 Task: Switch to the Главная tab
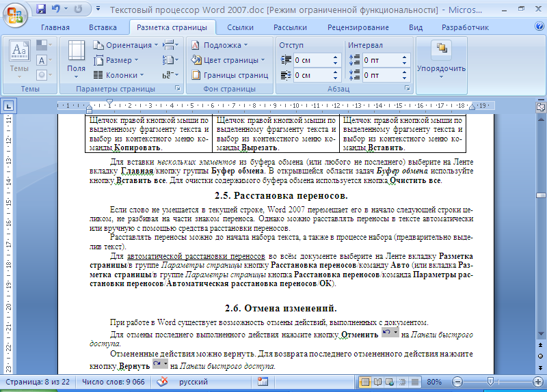[x=55, y=27]
